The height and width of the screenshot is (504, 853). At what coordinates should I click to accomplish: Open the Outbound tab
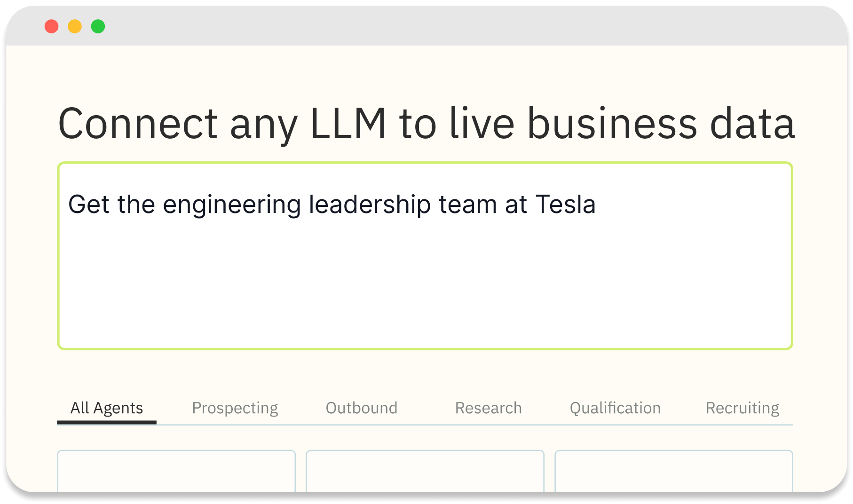pos(362,408)
